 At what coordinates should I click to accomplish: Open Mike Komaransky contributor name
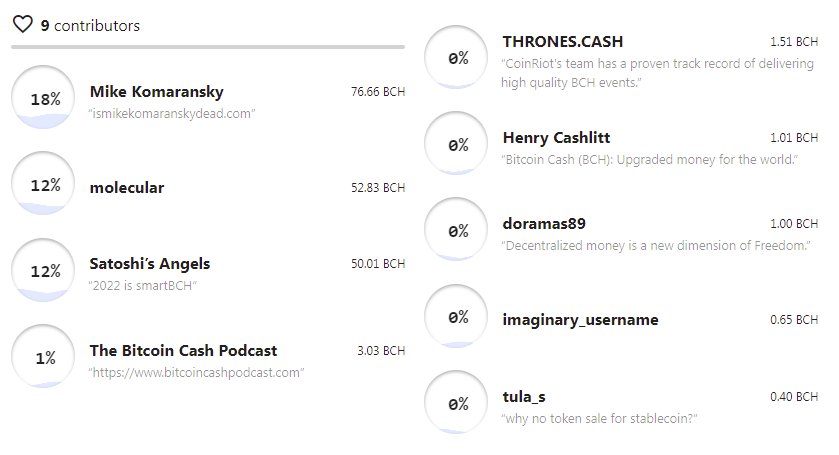tap(157, 92)
